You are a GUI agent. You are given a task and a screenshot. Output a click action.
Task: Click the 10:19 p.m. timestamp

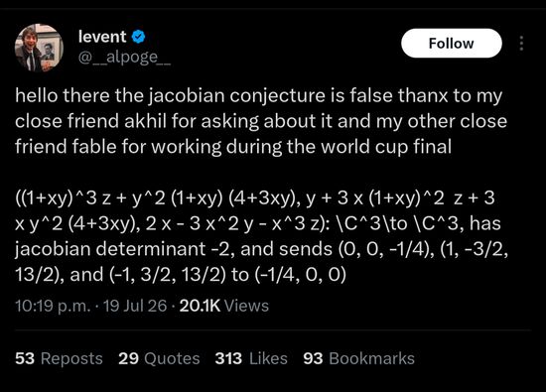point(53,306)
